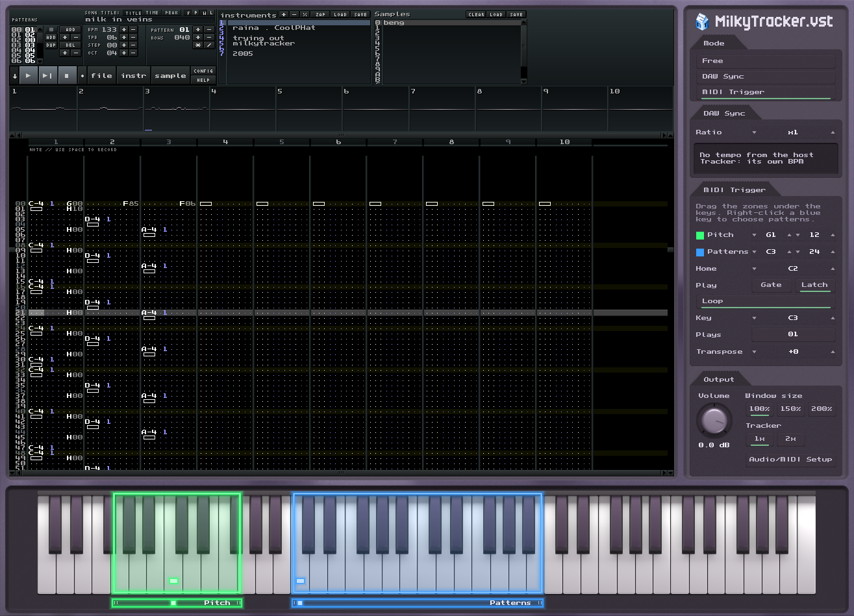Click the asterisk expand-pattern button
854x616 pixels.
pos(198,45)
